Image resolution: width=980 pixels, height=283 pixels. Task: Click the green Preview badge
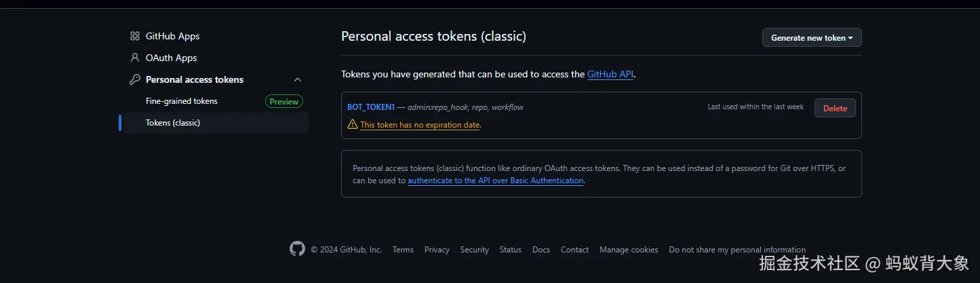click(283, 101)
